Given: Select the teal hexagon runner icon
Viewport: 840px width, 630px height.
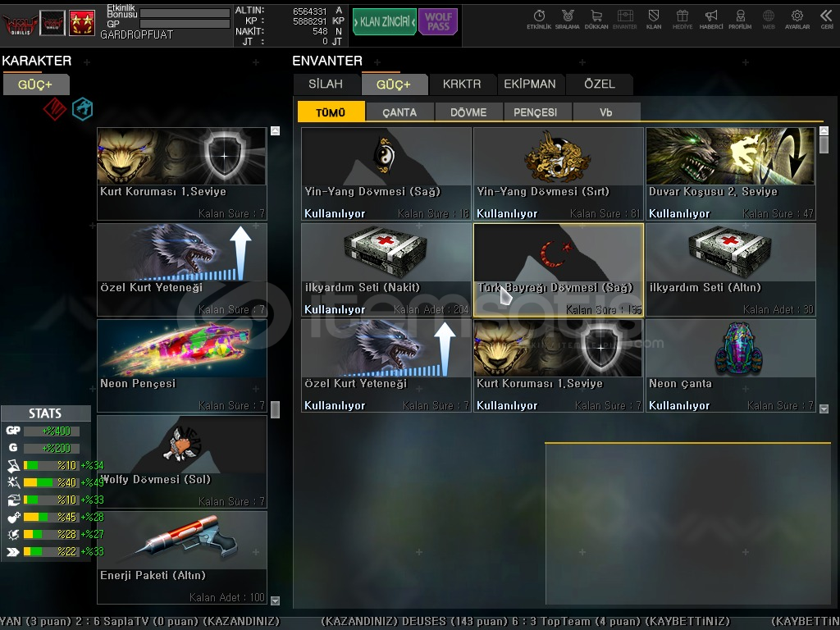Looking at the screenshot, I should pyautogui.click(x=83, y=109).
